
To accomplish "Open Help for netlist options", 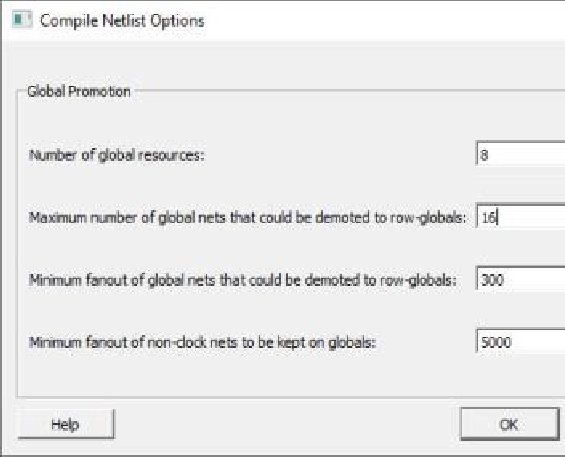I will pyautogui.click(x=66, y=424).
